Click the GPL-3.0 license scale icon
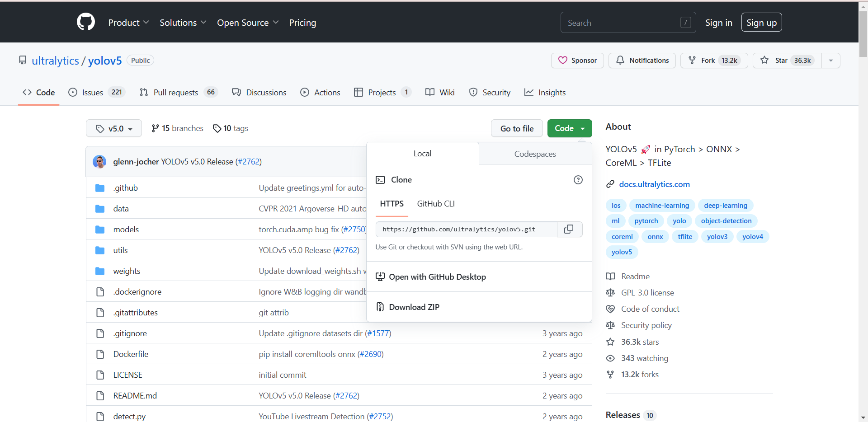This screenshot has width=868, height=422. [x=610, y=292]
